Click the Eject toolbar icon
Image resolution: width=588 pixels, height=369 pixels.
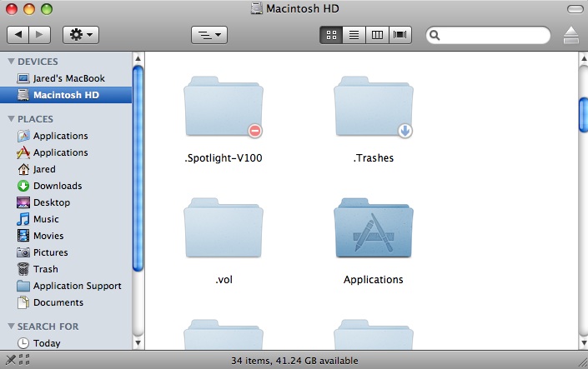click(x=571, y=35)
